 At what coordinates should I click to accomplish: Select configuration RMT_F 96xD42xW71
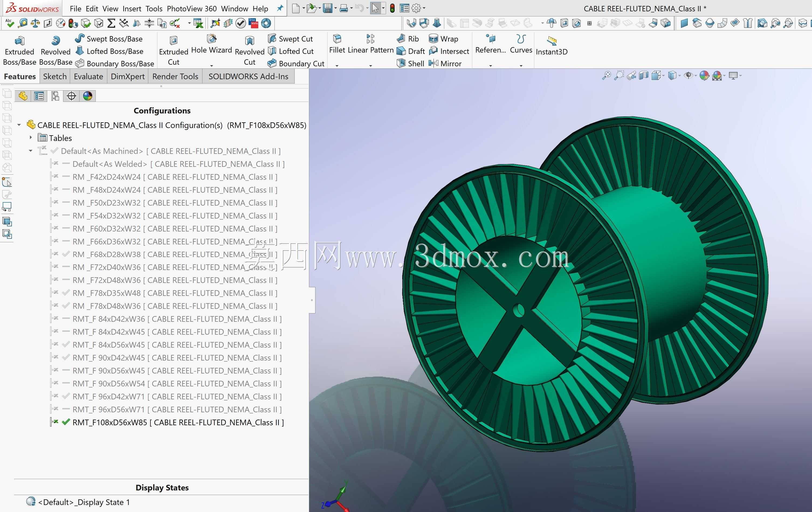pos(177,396)
